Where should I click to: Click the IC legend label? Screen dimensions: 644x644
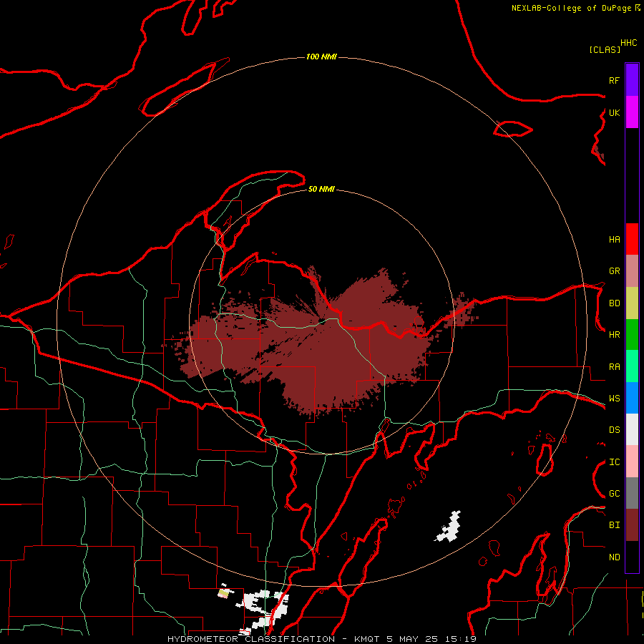pos(614,462)
